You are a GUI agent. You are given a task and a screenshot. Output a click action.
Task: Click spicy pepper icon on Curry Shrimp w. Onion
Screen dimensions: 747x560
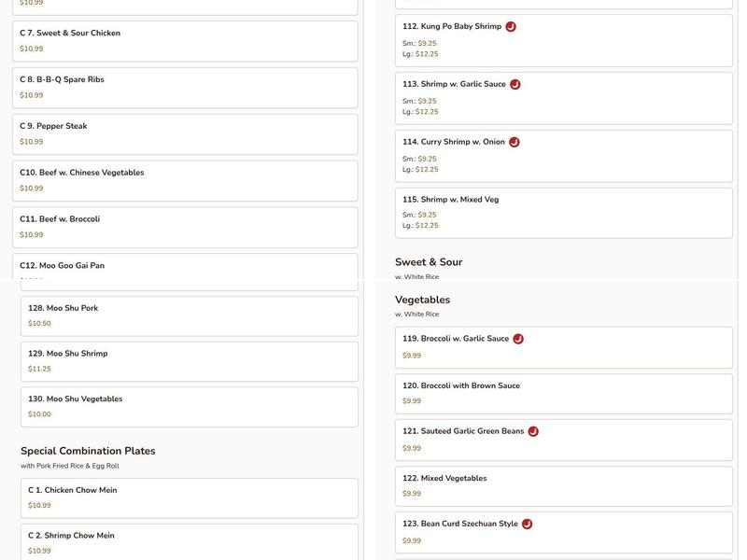514,143
